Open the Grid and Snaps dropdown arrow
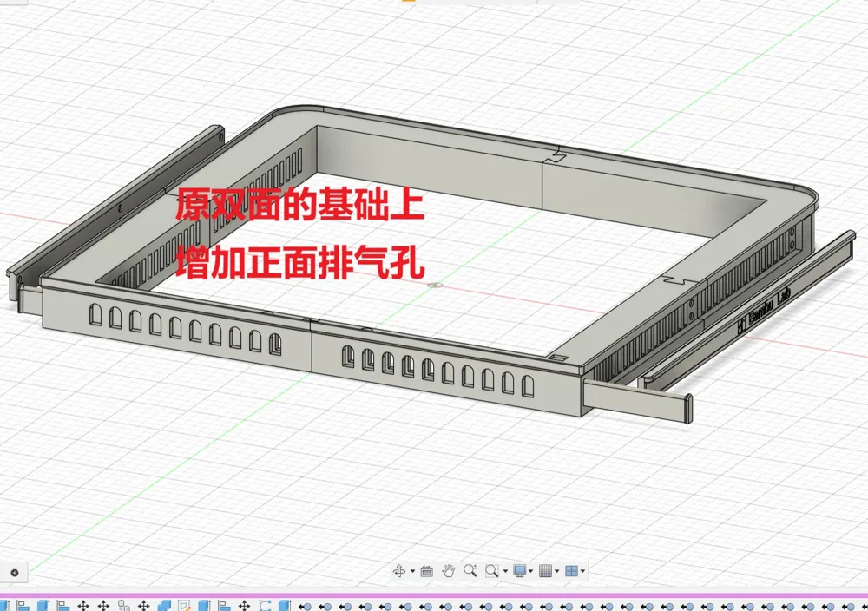 click(x=556, y=571)
